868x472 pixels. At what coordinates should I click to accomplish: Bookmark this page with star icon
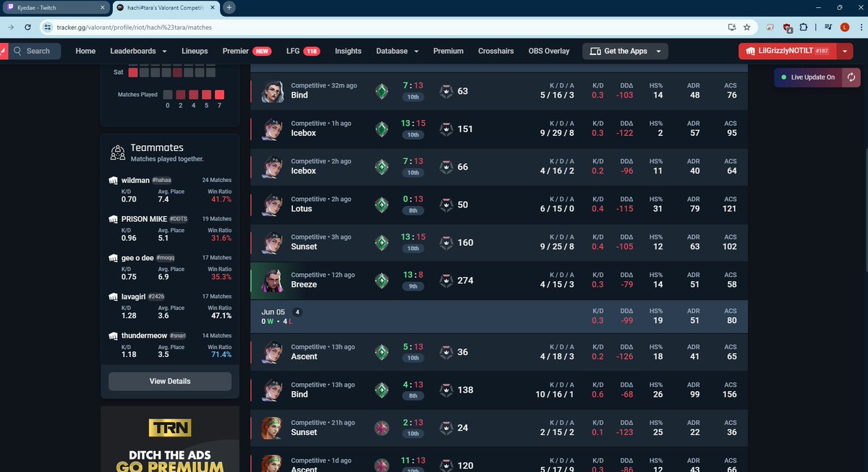point(746,27)
